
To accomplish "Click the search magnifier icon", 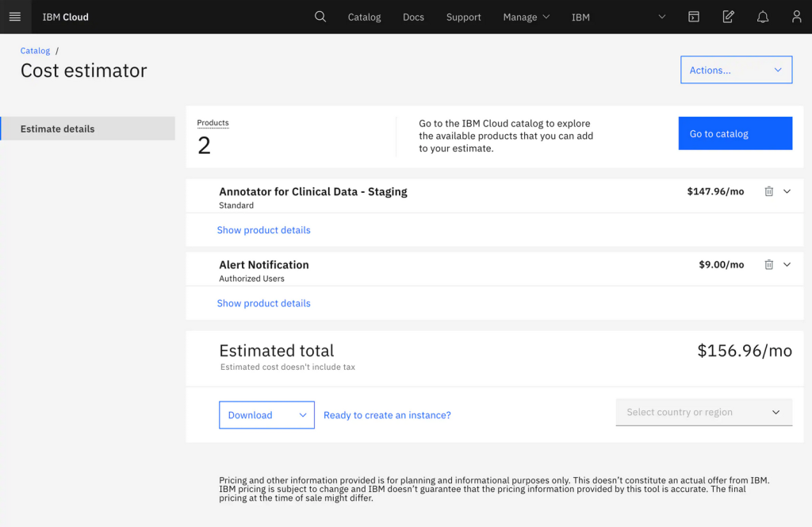I will [x=320, y=17].
